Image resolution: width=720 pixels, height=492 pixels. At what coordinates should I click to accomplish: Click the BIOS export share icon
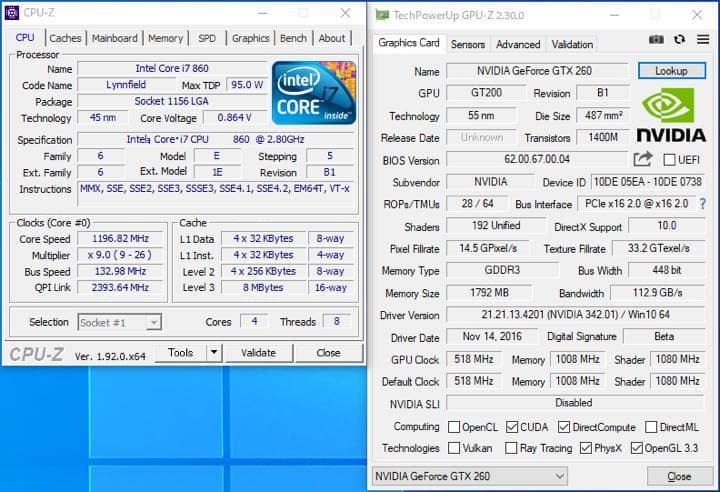pos(643,159)
